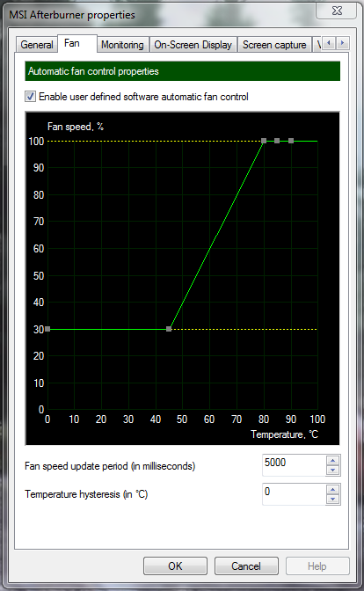364x591 pixels.
Task: Increase the temperature hysteresis value
Action: (332, 489)
